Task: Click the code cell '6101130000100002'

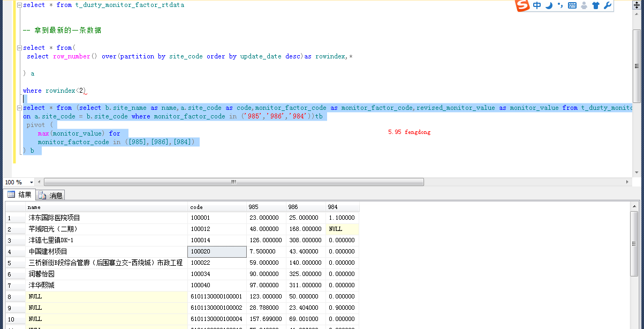Action: click(x=217, y=308)
